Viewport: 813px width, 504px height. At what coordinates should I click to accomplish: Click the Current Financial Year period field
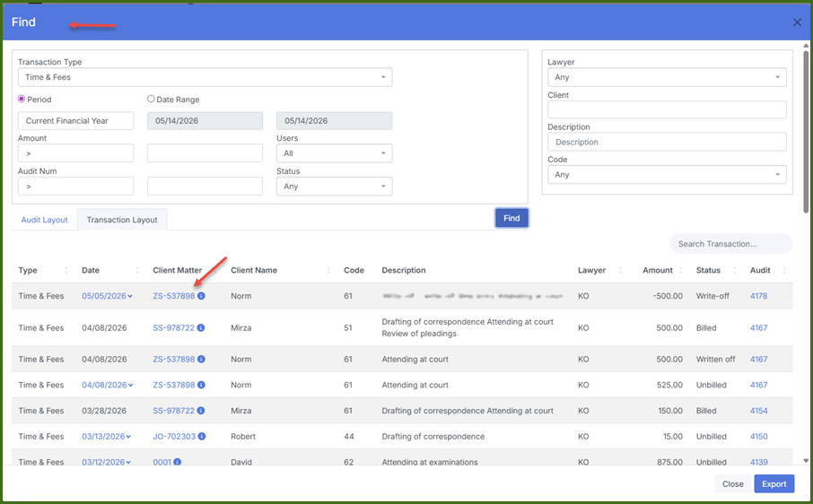(x=75, y=121)
